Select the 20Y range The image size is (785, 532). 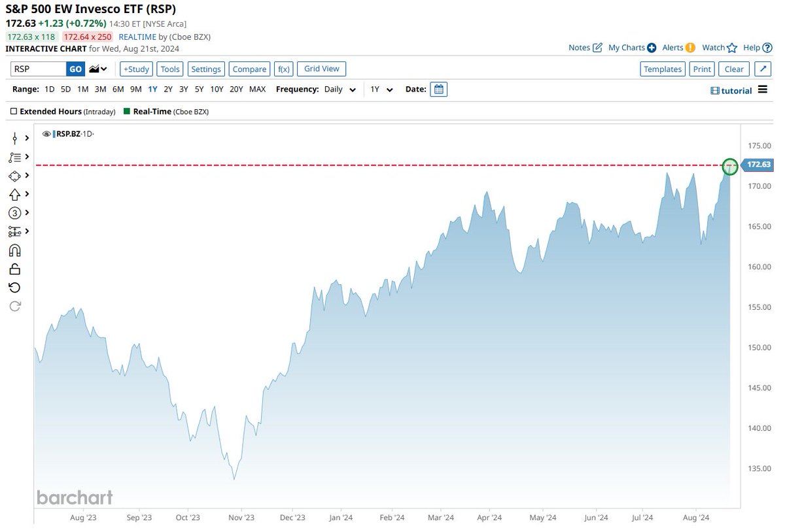[237, 90]
